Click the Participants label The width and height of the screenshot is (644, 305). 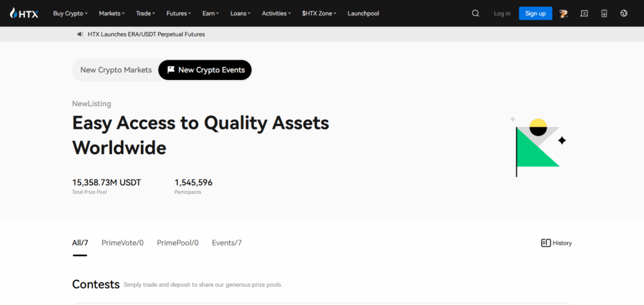point(187,192)
